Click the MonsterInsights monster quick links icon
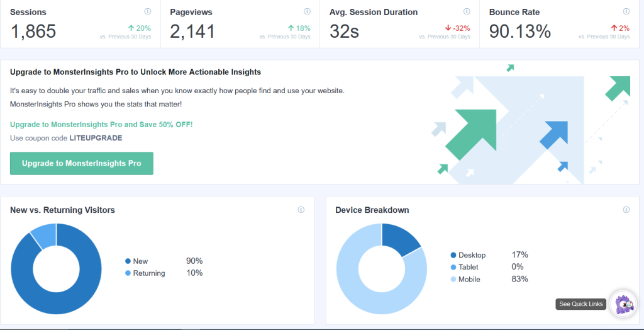 click(x=623, y=304)
